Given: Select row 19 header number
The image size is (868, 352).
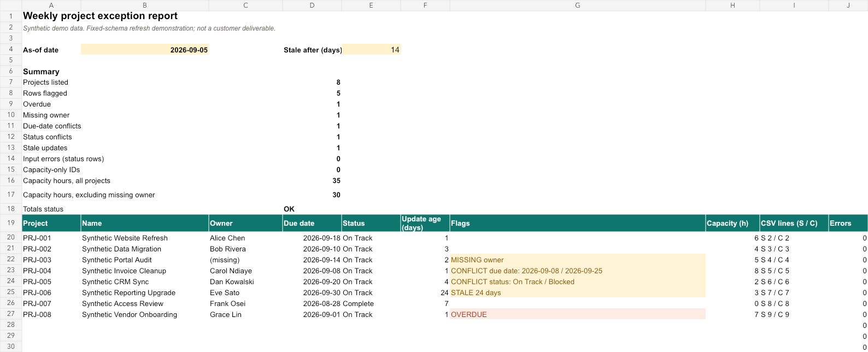Looking at the screenshot, I should [11, 223].
